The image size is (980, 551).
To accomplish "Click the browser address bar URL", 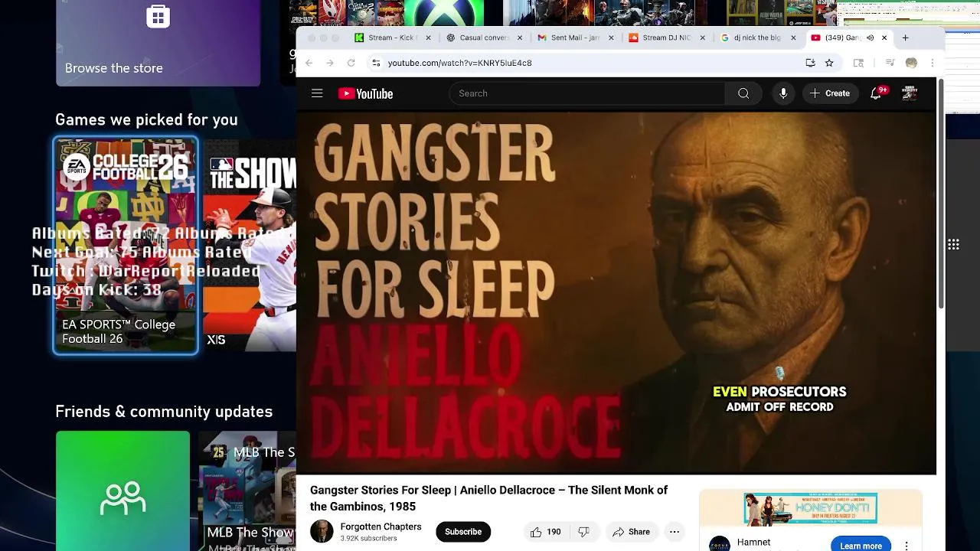I will click(x=459, y=63).
